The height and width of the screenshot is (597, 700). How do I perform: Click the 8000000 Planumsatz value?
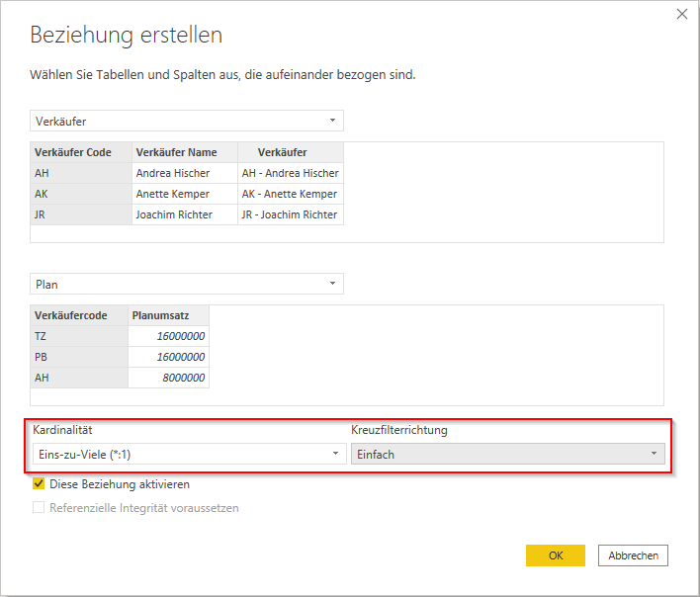168,378
